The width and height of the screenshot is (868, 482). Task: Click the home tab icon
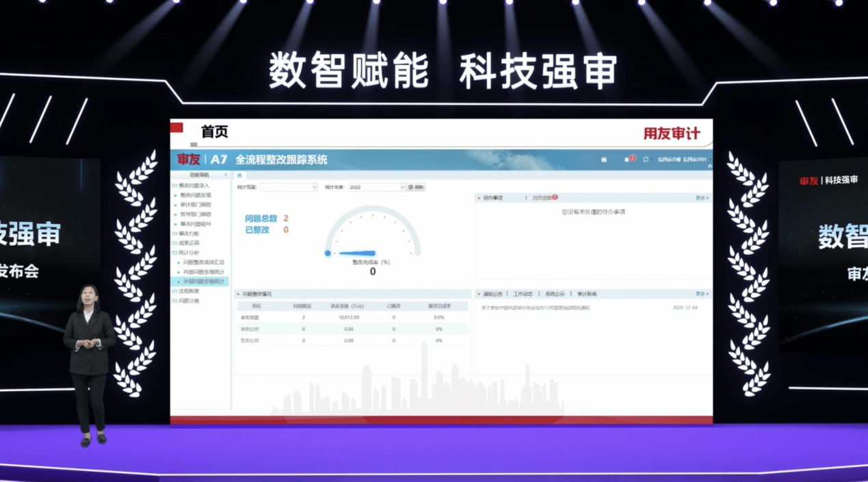(239, 176)
